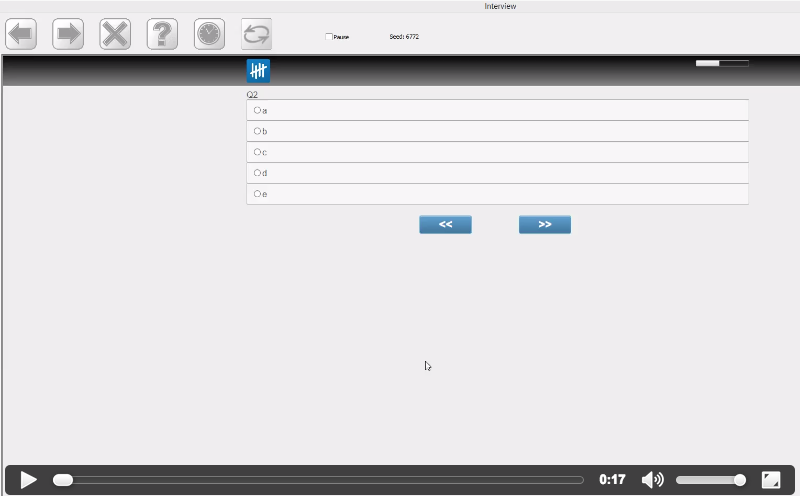Open help with the question mark icon
This screenshot has width=800, height=496.
tap(162, 34)
